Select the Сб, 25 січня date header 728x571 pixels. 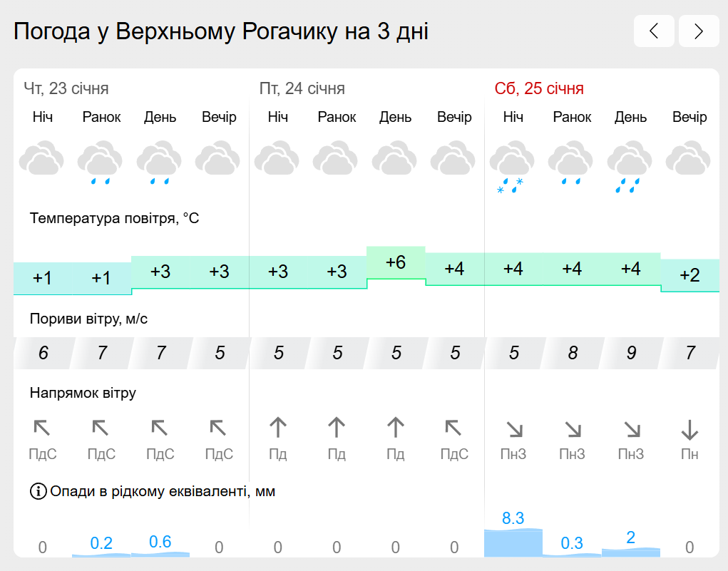pos(539,88)
